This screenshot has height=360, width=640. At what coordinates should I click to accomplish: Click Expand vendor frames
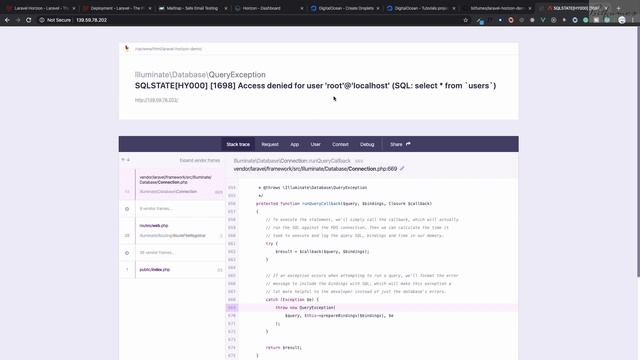point(200,160)
